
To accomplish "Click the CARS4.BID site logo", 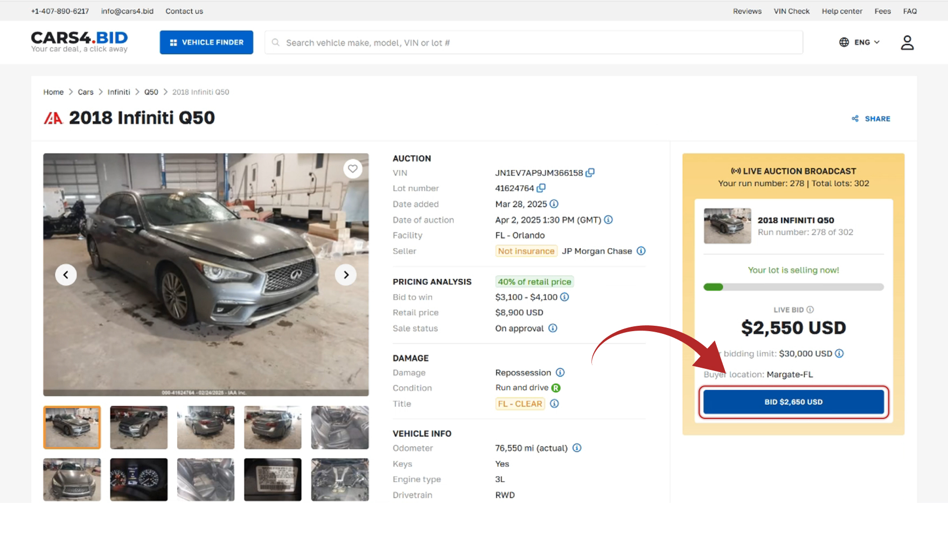I will pos(79,41).
